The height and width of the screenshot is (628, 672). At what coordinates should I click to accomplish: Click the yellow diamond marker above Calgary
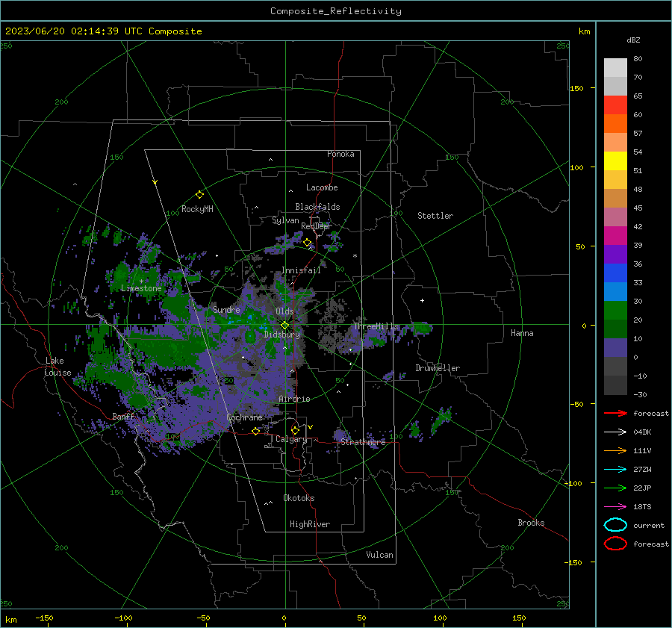click(x=295, y=430)
